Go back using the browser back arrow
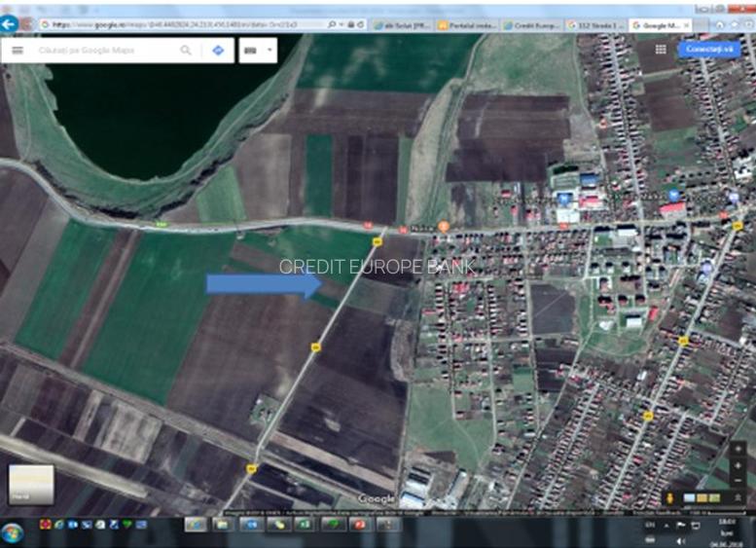 [8, 24]
